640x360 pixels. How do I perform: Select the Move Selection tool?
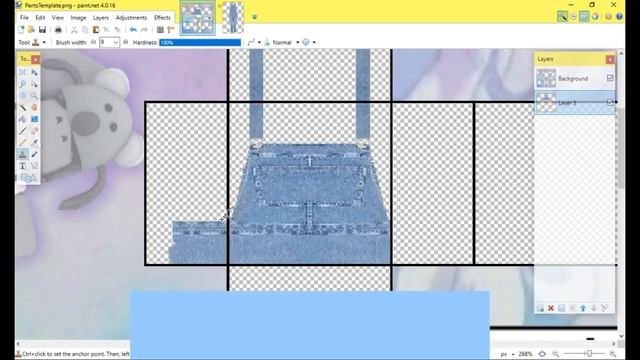click(34, 84)
